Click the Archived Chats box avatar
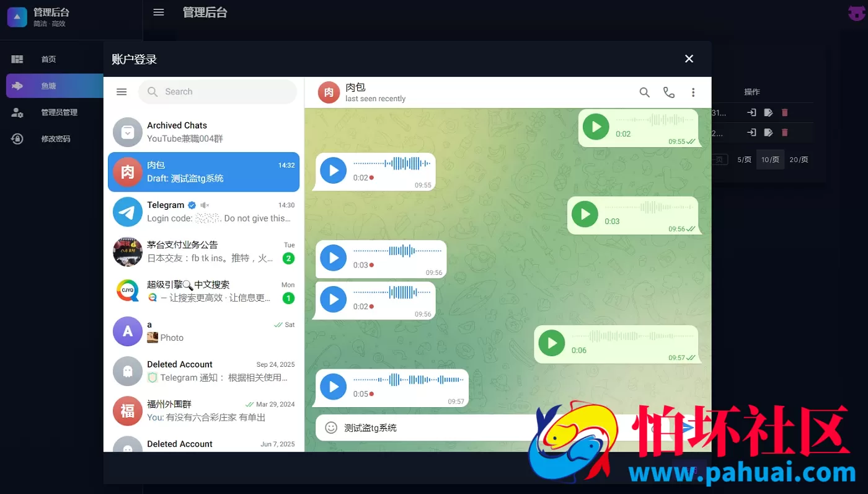The image size is (868, 494). tap(128, 132)
